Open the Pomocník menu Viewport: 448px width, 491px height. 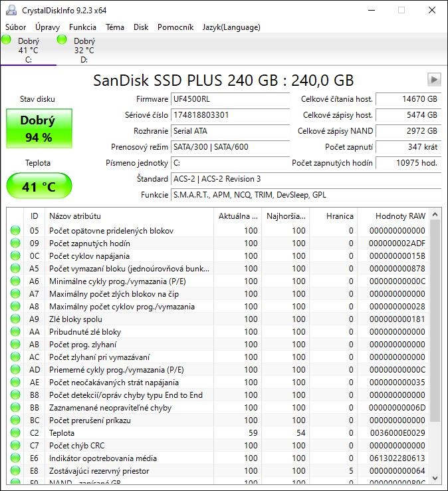(x=175, y=27)
